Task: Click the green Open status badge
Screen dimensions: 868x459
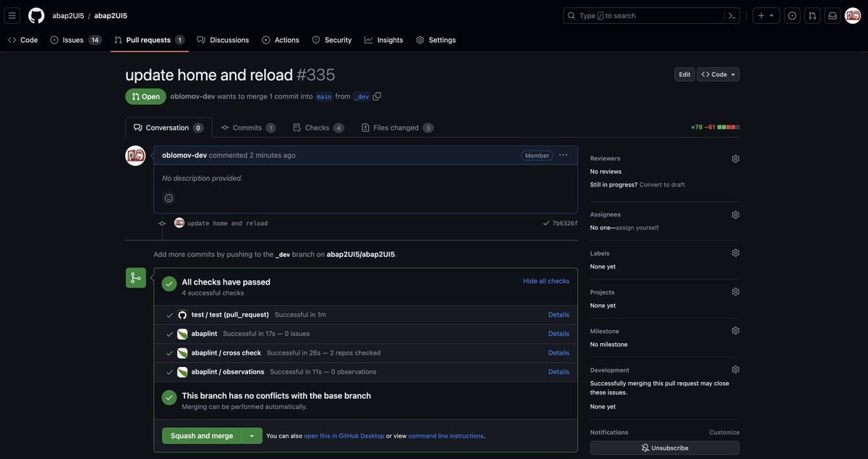Action: pyautogui.click(x=145, y=96)
